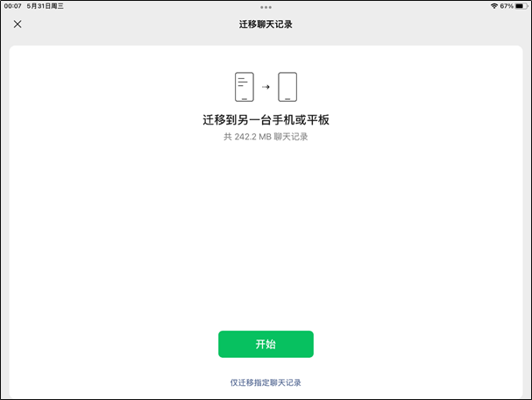Close the chat migration screen with X
The height and width of the screenshot is (400, 532).
click(18, 24)
